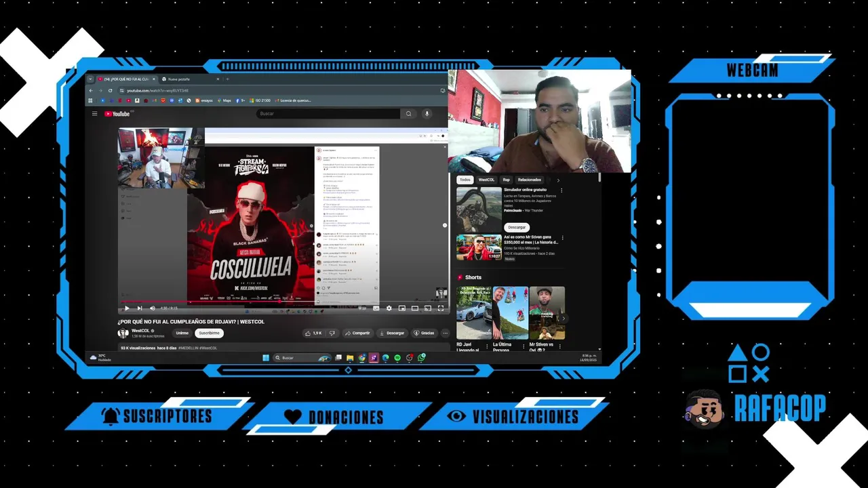The image size is (868, 488).
Task: Open Mr Stiven video thumbnail
Action: click(479, 247)
